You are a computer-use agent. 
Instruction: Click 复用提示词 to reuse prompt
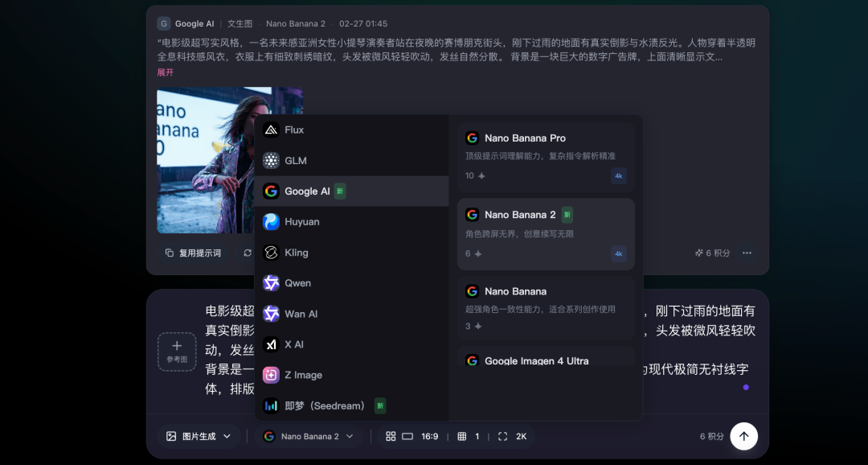(193, 253)
